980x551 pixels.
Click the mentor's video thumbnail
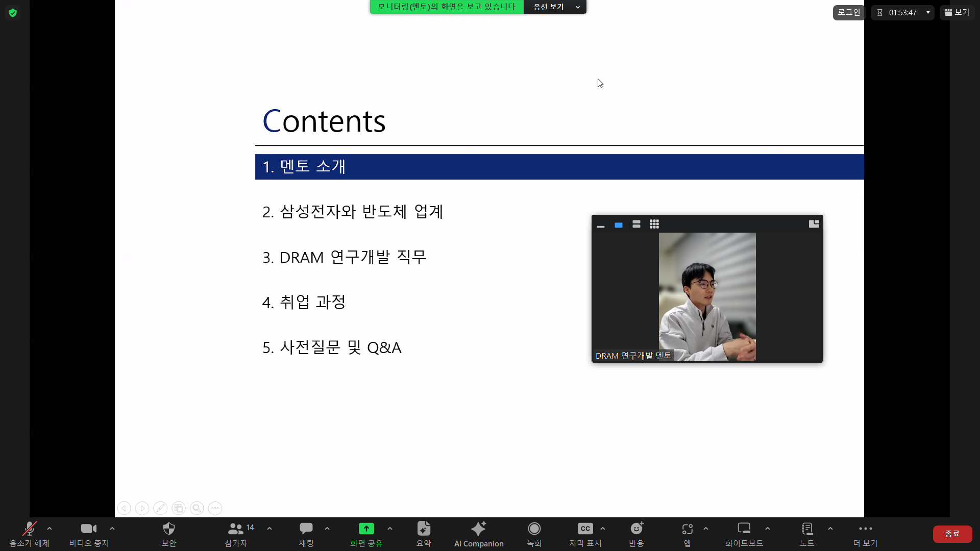pos(707,297)
